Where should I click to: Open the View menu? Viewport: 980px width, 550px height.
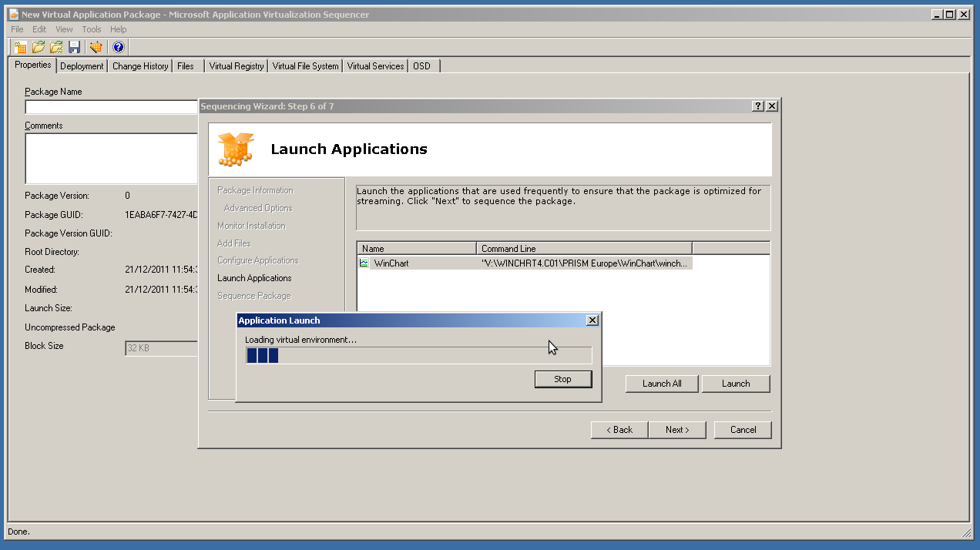point(64,29)
